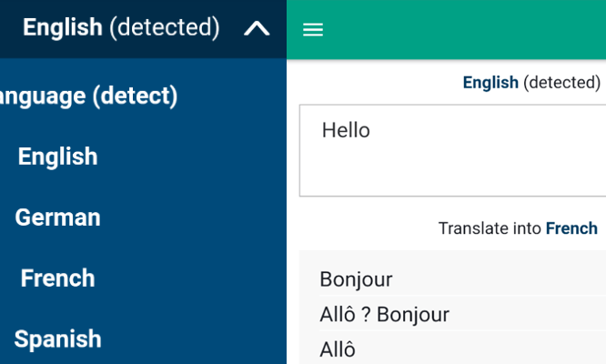Screen dimensions: 606x364
Task: Click bold "French" target language link
Action: point(571,228)
